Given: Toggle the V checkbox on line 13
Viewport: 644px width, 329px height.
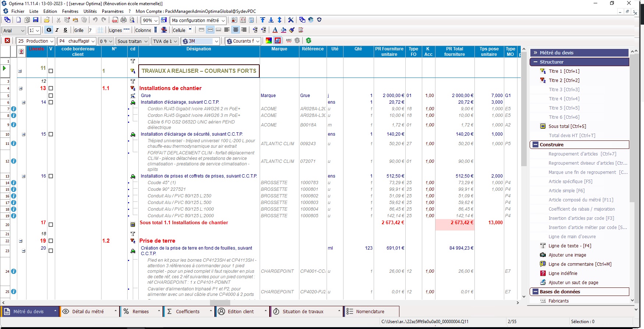Looking at the screenshot, I should click(51, 88).
